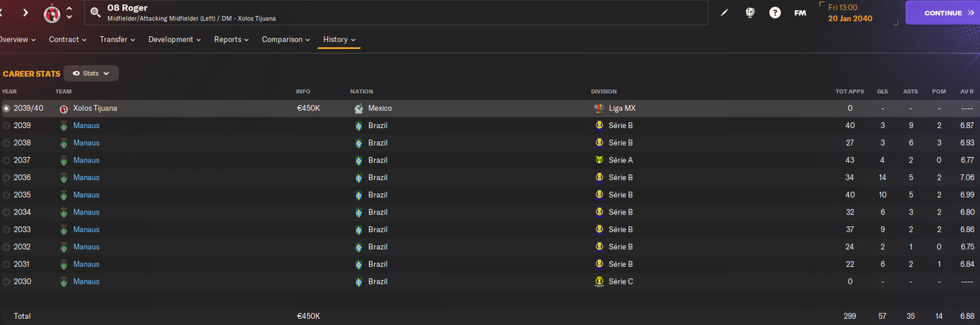Open Manaus team link in 2039 row
This screenshot has height=325, width=980.
click(x=87, y=126)
